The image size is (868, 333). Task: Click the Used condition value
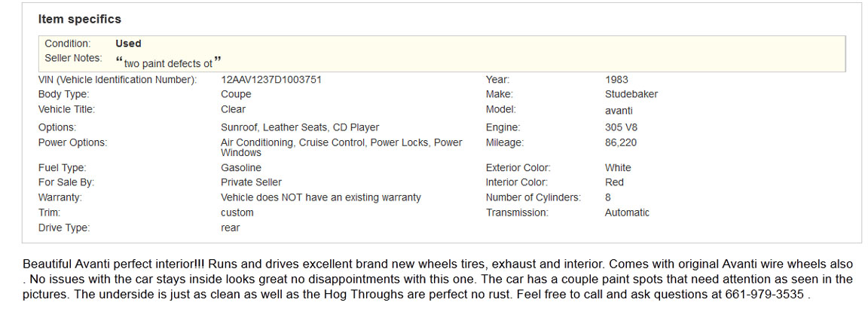[128, 44]
